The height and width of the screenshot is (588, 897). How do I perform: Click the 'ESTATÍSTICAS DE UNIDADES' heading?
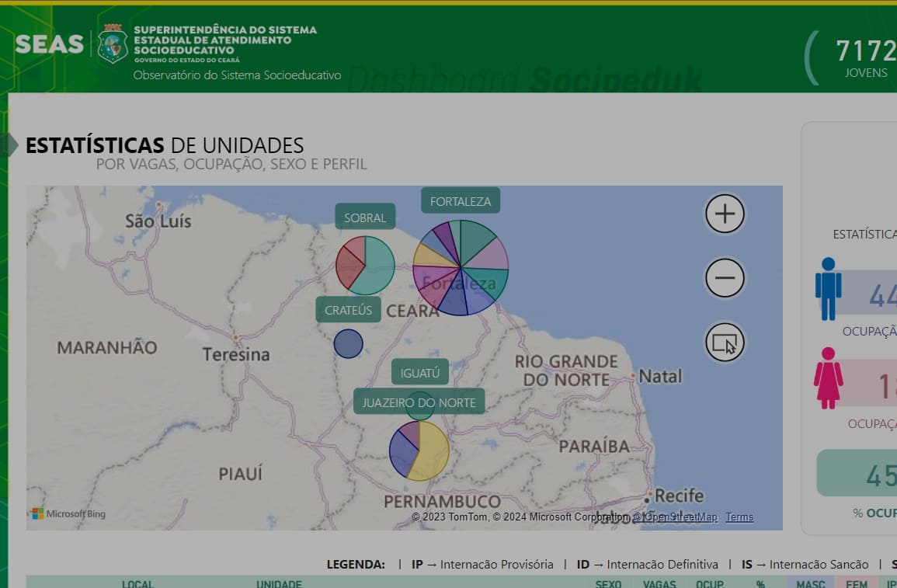(x=165, y=145)
